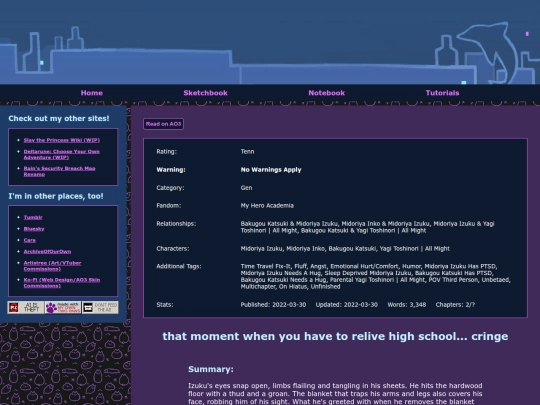Image resolution: width=540 pixels, height=405 pixels.
Task: Open Rain's Security Breach Map Revamp link
Action: [59, 171]
